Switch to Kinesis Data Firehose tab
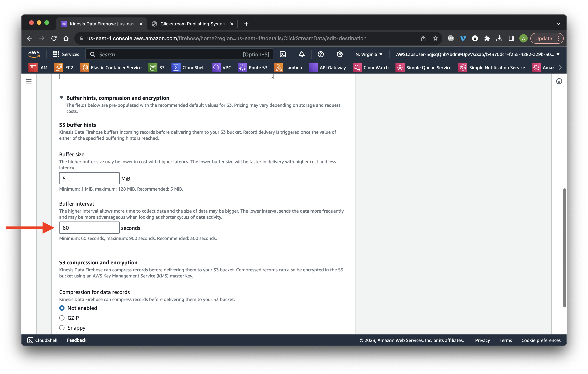Viewport: 588px width, 374px height. (102, 24)
